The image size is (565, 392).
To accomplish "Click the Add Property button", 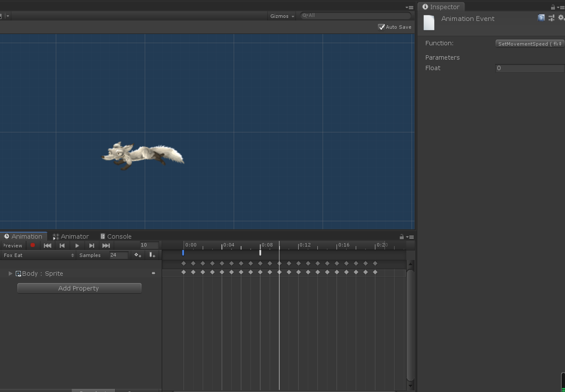I will tap(79, 288).
